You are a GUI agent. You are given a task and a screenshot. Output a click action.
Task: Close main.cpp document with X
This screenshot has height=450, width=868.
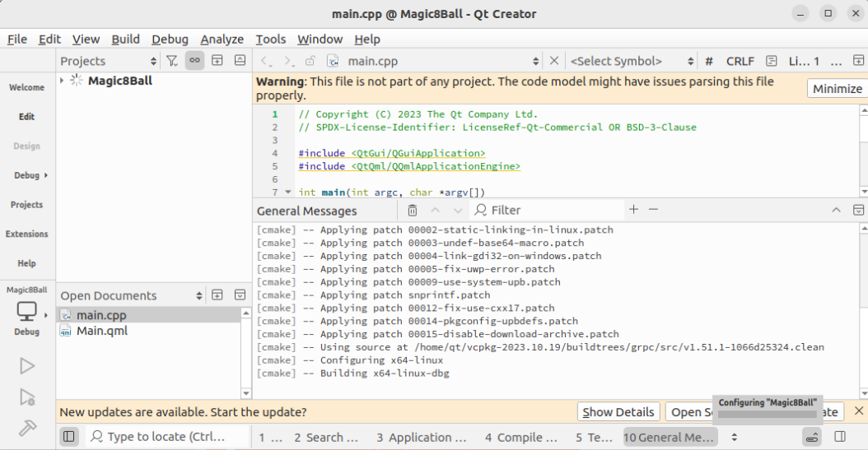tap(553, 61)
